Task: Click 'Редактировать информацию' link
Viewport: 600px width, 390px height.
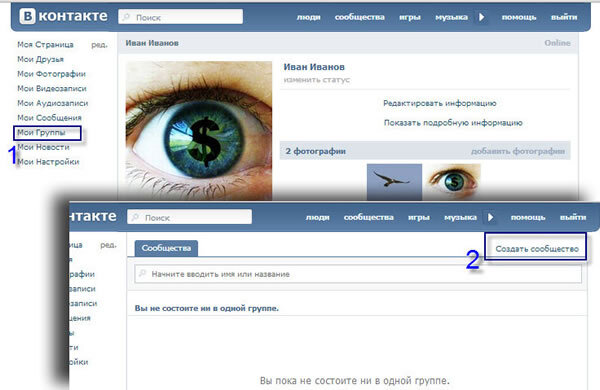Action: click(x=440, y=103)
